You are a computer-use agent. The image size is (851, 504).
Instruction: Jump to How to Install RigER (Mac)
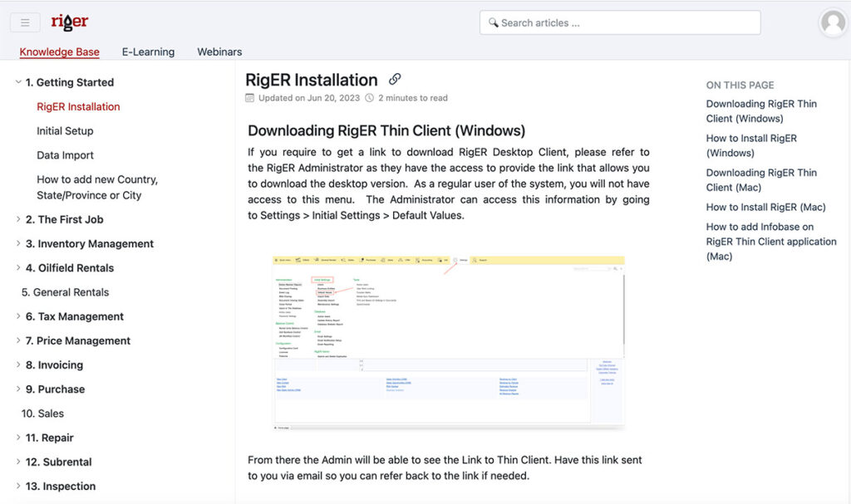[765, 207]
